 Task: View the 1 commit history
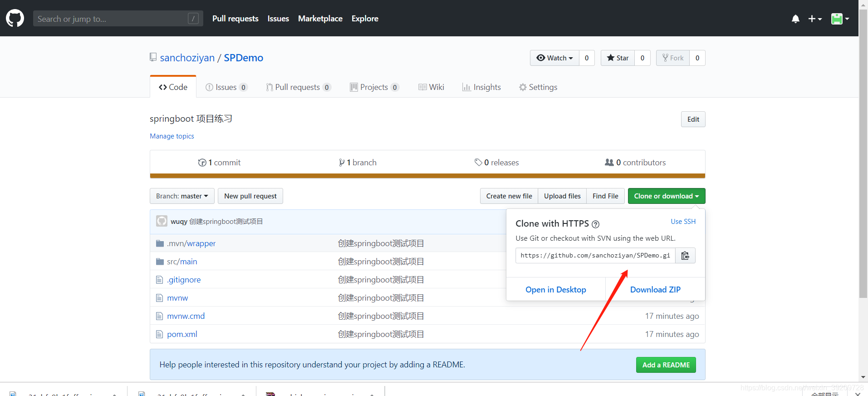219,163
